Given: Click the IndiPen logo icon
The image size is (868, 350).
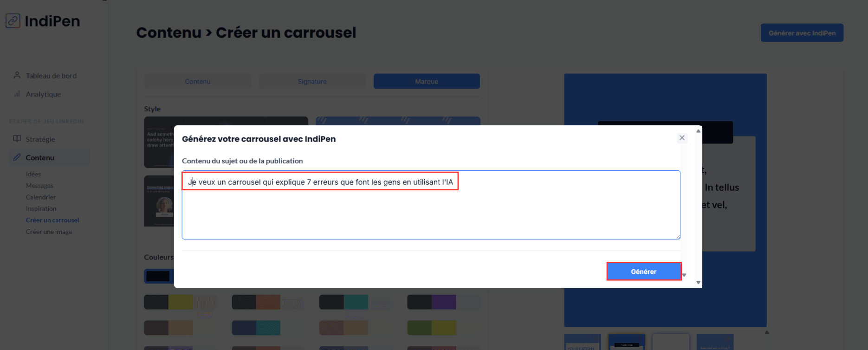Looking at the screenshot, I should pos(13,21).
